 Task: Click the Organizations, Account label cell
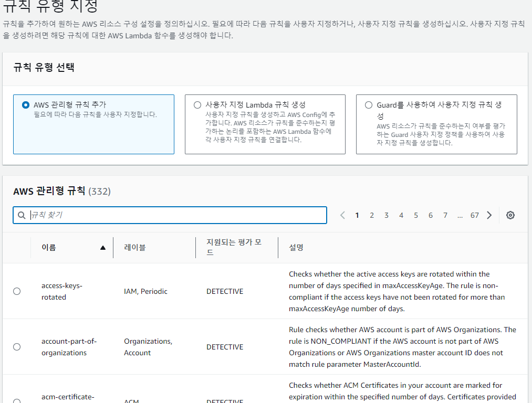[x=148, y=347]
